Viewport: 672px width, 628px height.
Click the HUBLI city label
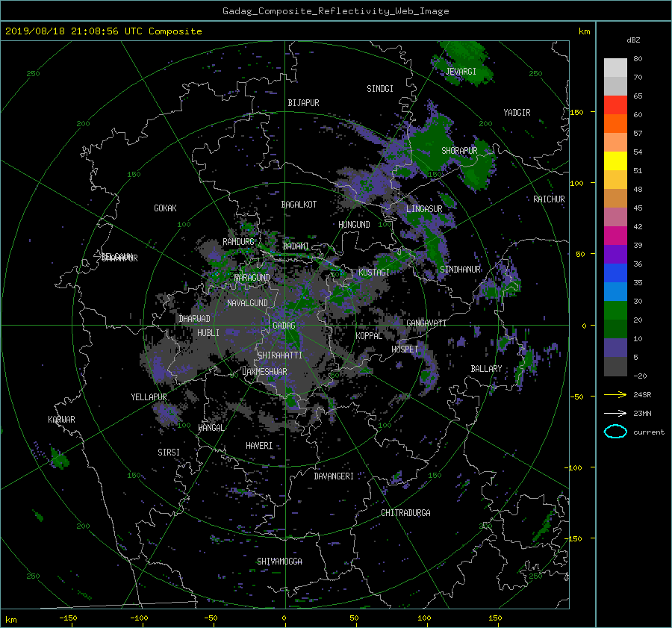tap(208, 332)
